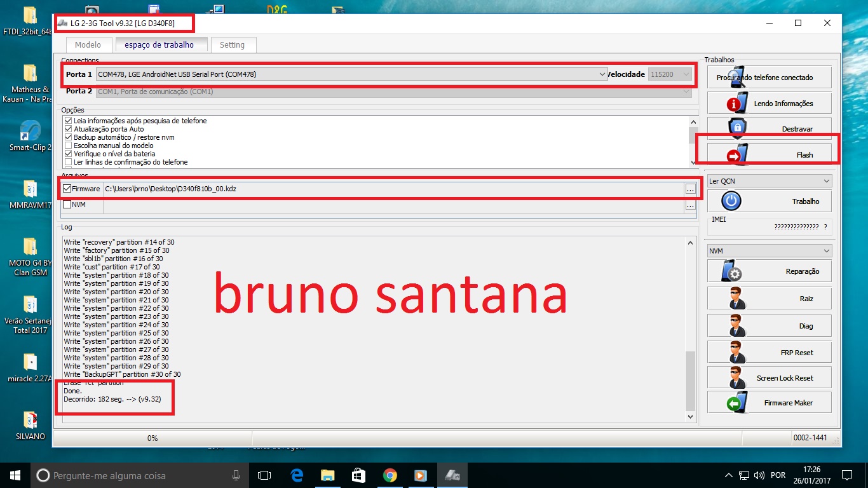The image size is (868, 488).
Task: Click log line Write "recovery" partition #14
Action: (119, 242)
